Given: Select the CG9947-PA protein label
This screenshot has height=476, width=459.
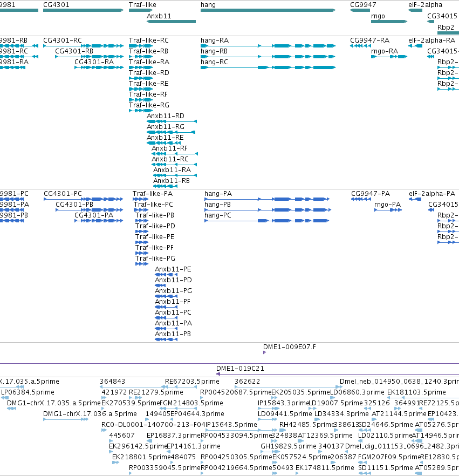Looking at the screenshot, I should tap(371, 194).
